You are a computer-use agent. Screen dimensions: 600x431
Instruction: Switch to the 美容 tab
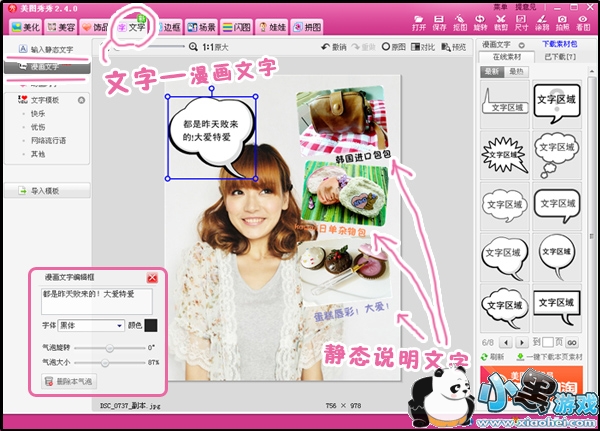(58, 27)
